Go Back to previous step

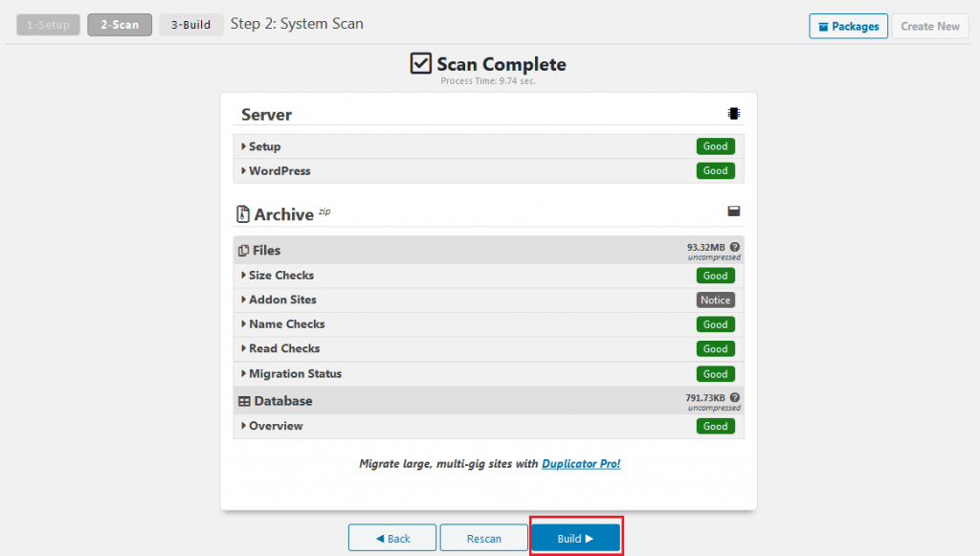point(392,538)
